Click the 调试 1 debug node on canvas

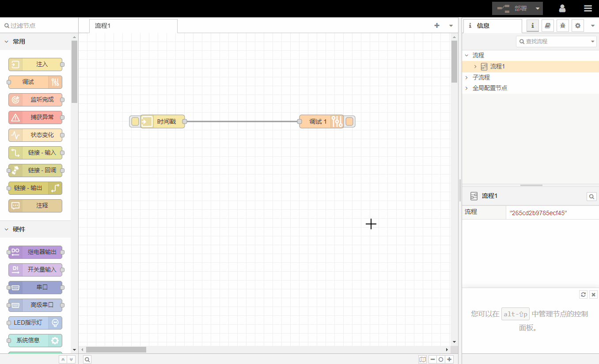coord(321,121)
